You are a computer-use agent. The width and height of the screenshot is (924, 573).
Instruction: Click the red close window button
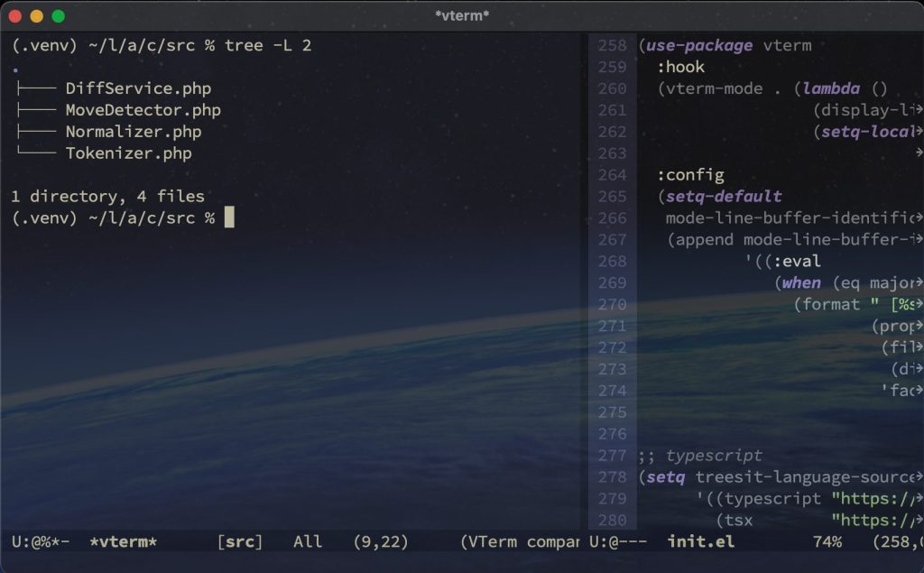(x=15, y=16)
